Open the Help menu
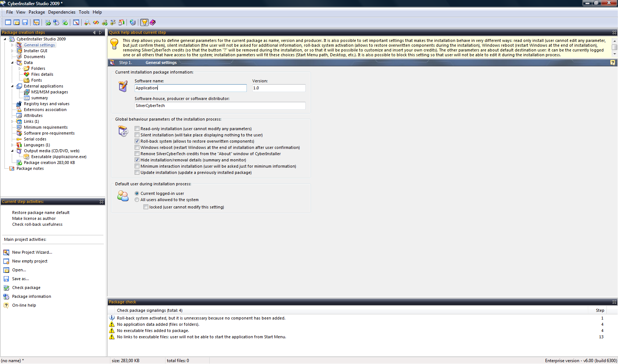 pos(97,12)
